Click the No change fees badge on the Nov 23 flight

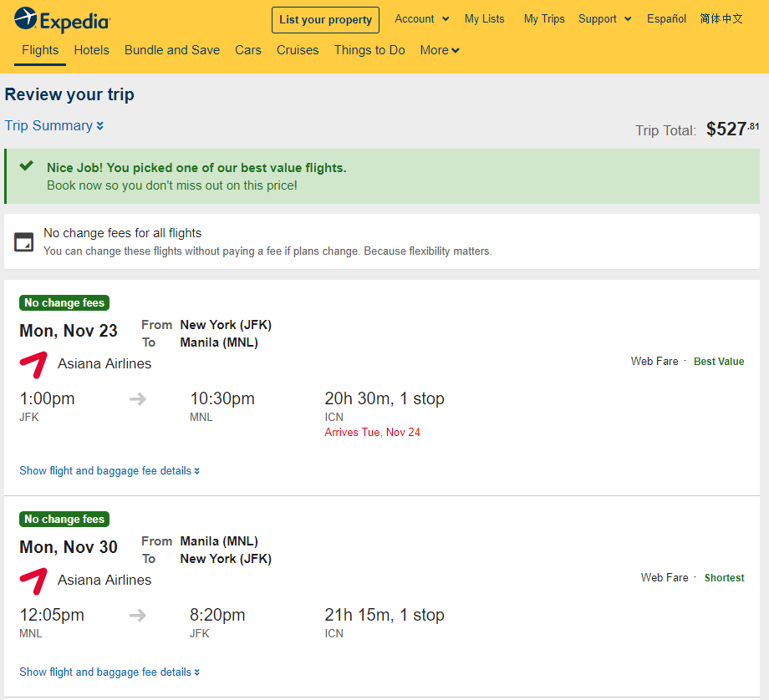coord(64,303)
